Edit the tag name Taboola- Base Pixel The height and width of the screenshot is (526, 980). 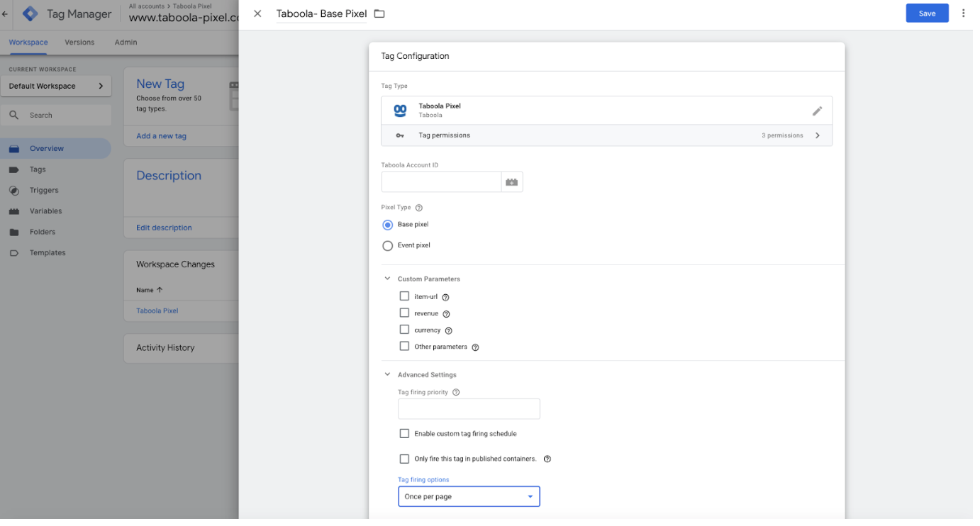coord(321,13)
